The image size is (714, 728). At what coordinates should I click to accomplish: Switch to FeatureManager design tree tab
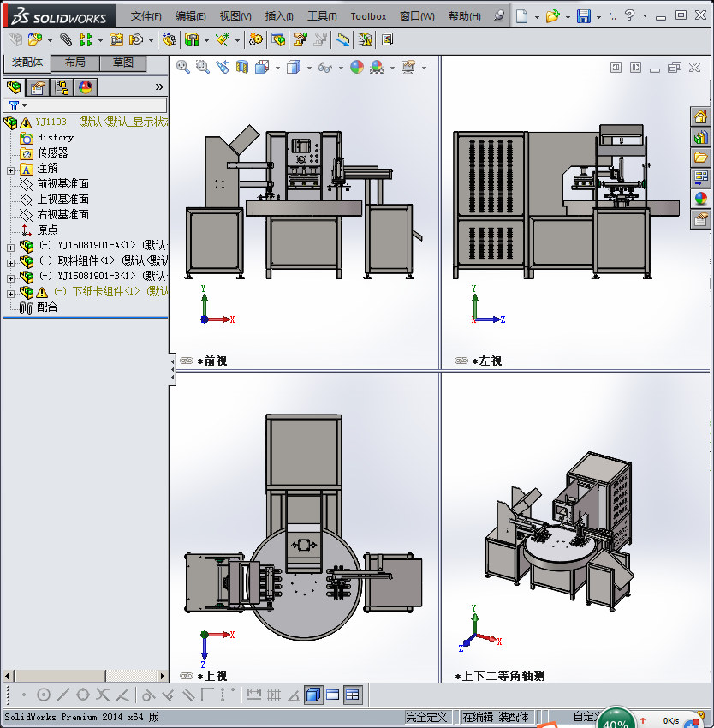[x=14, y=87]
